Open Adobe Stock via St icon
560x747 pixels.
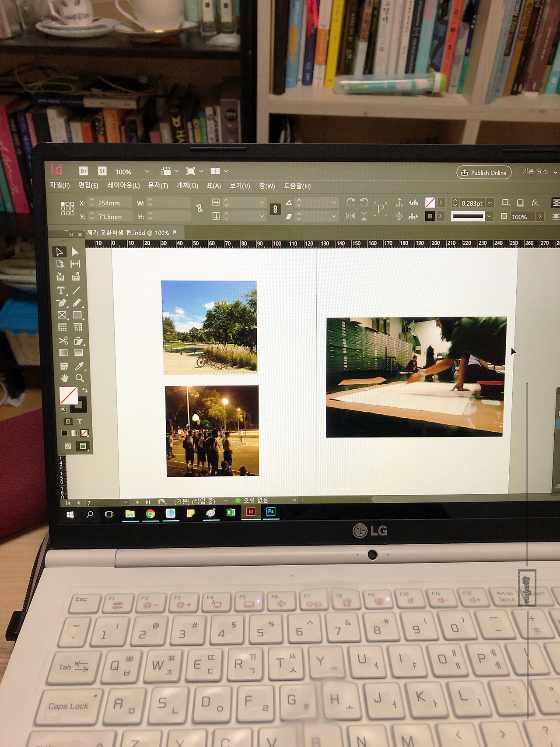[x=102, y=171]
